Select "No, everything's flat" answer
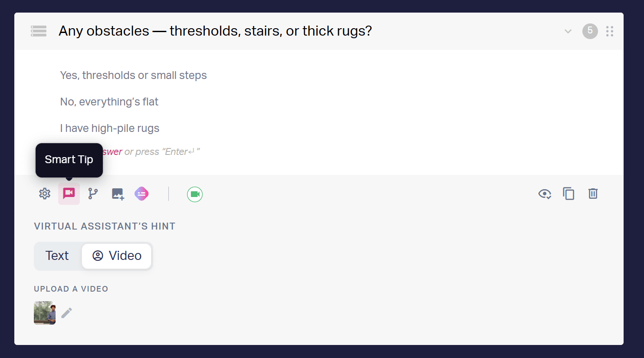The height and width of the screenshot is (358, 644). (109, 102)
